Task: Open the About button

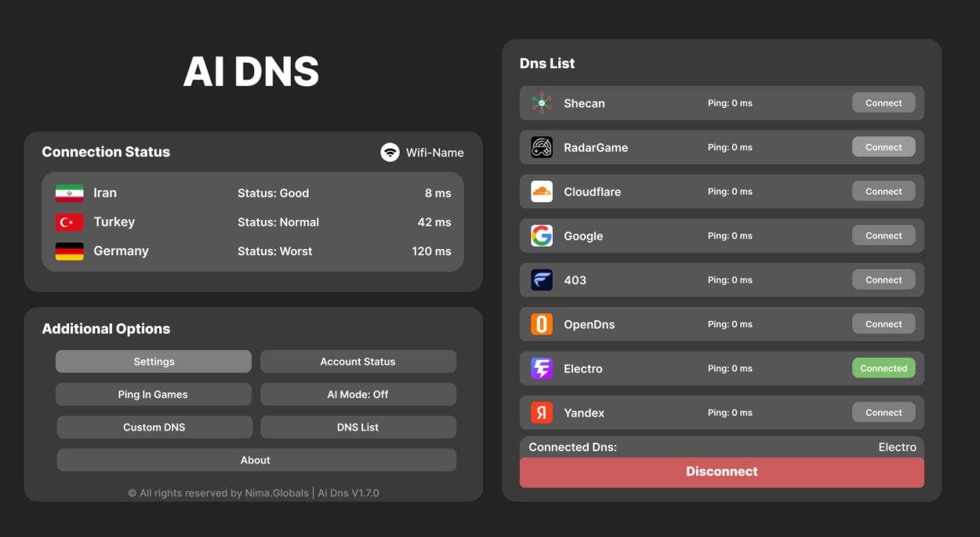Action: pos(256,460)
